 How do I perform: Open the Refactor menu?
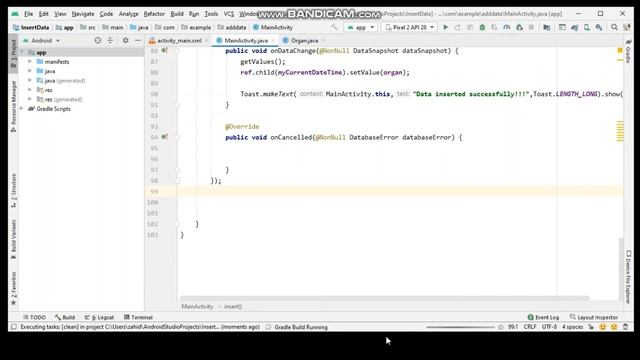tap(154, 14)
